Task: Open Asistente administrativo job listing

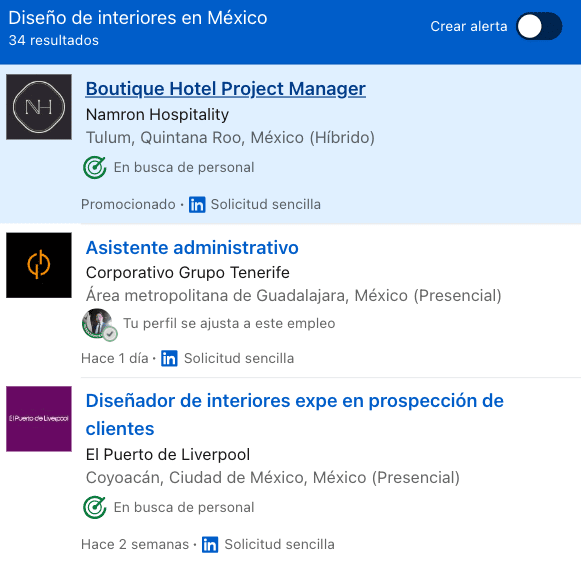Action: 192,248
